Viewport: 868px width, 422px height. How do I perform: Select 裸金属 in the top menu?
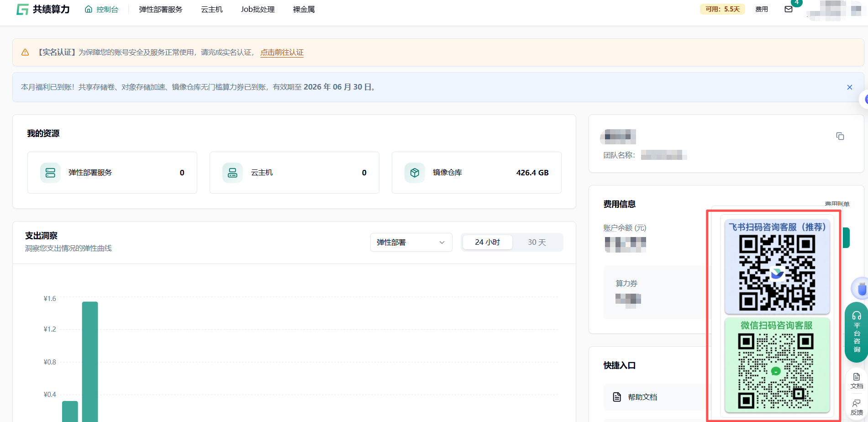[304, 9]
